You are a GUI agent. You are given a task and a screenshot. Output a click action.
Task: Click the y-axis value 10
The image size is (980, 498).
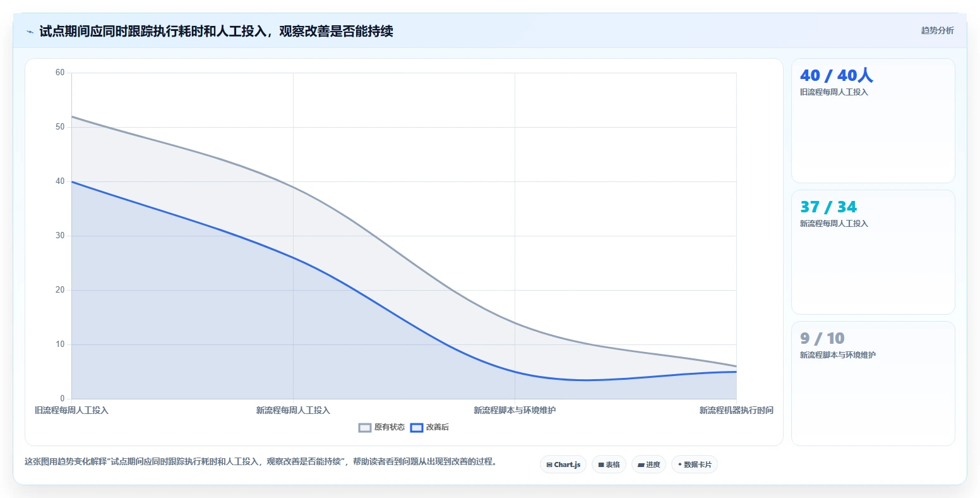click(x=60, y=344)
